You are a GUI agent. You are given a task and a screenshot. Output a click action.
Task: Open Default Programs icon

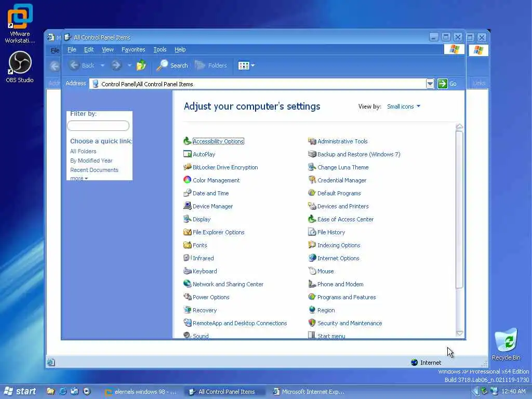(312, 193)
